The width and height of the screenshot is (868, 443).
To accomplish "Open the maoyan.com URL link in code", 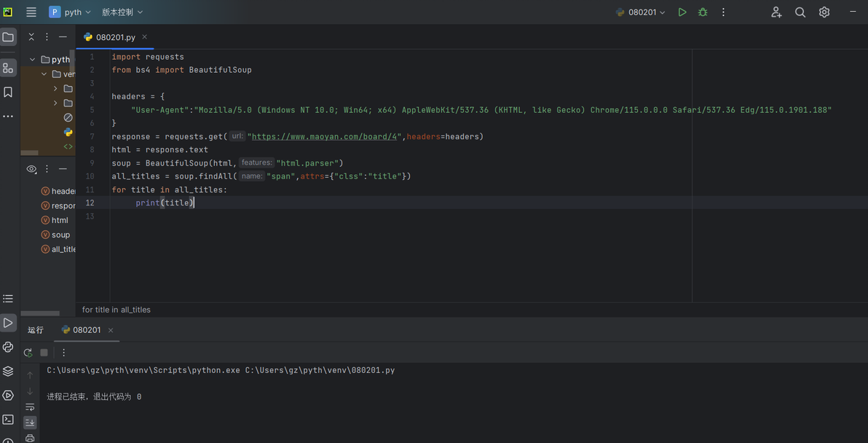I will point(327,136).
